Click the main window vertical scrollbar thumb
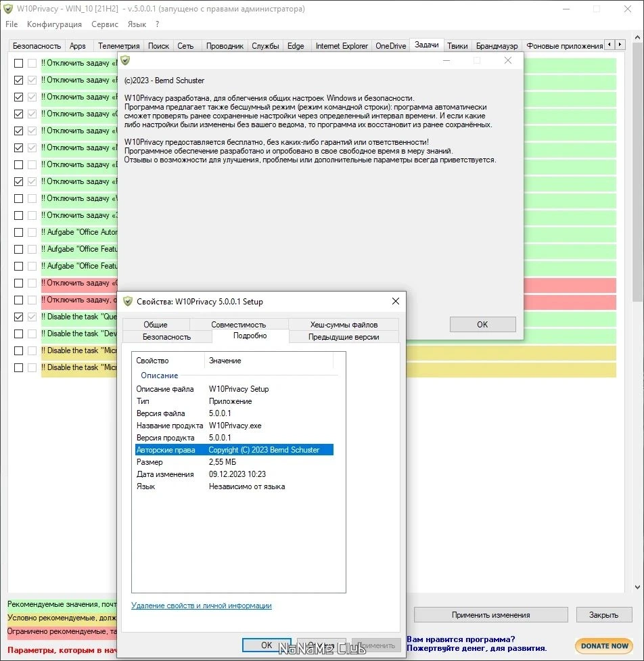Image resolution: width=644 pixels, height=661 pixels. tap(637, 172)
